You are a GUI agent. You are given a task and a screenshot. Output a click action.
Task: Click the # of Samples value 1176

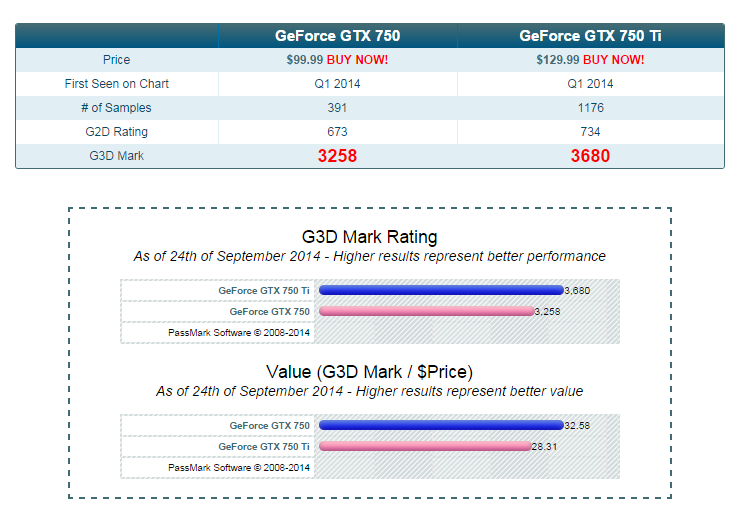[x=590, y=108]
